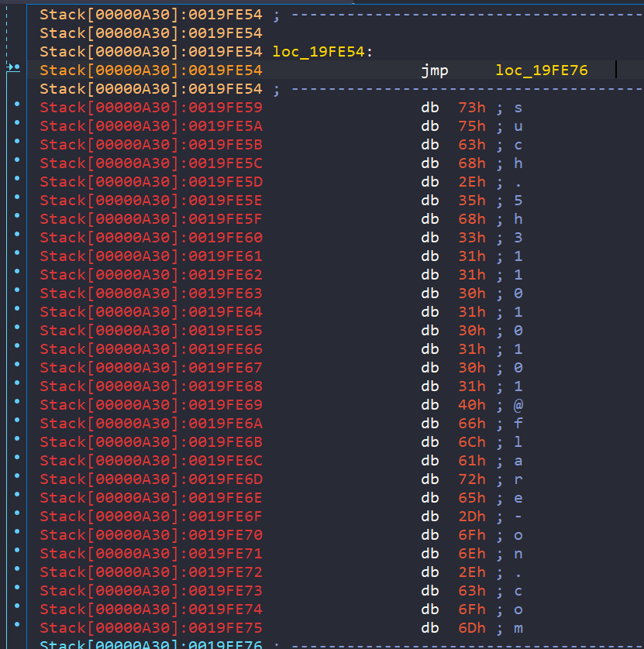
Task: Toggle breakpoint dot at address 0019FE6C
Action: point(17,458)
